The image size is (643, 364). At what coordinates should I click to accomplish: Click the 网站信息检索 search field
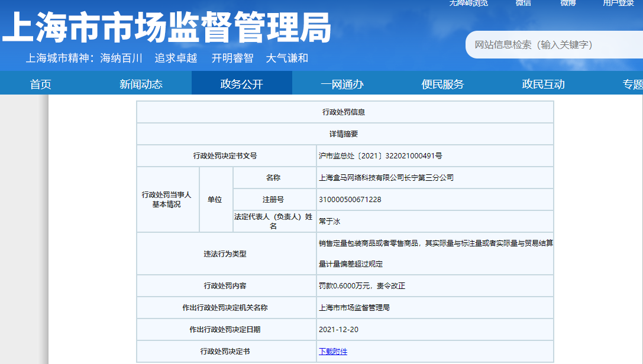tap(554, 45)
